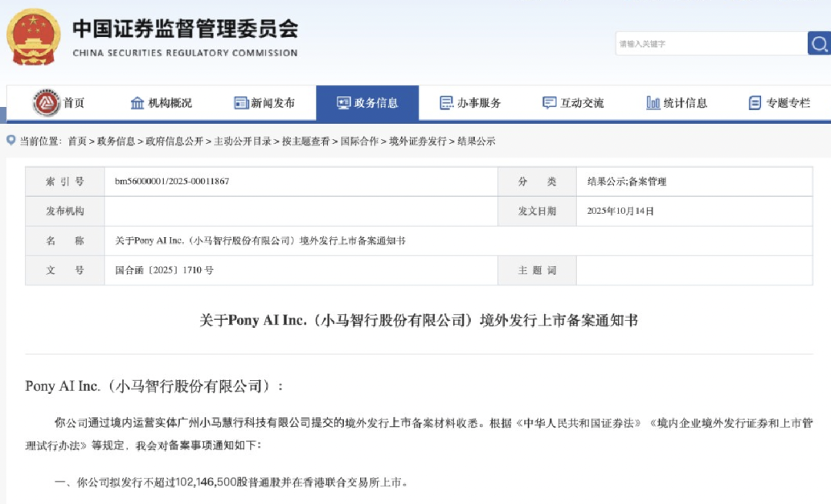Click the date 2025年10月14日
This screenshot has width=831, height=504.
coord(620,211)
